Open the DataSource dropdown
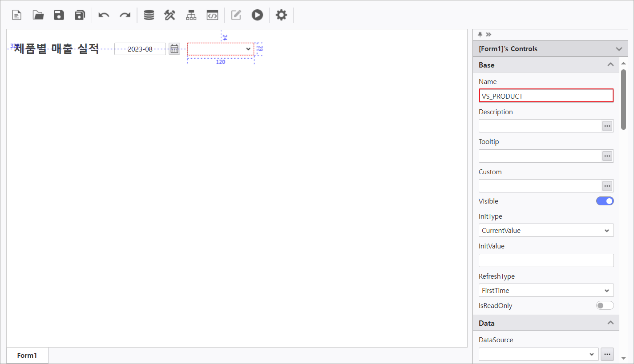 point(539,354)
